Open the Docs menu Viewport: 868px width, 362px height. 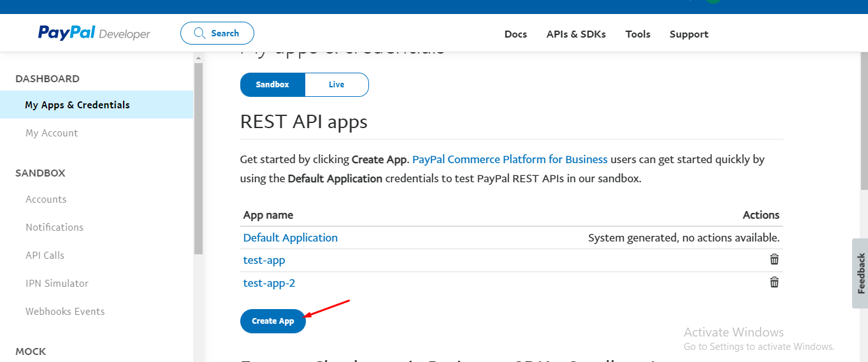click(516, 34)
